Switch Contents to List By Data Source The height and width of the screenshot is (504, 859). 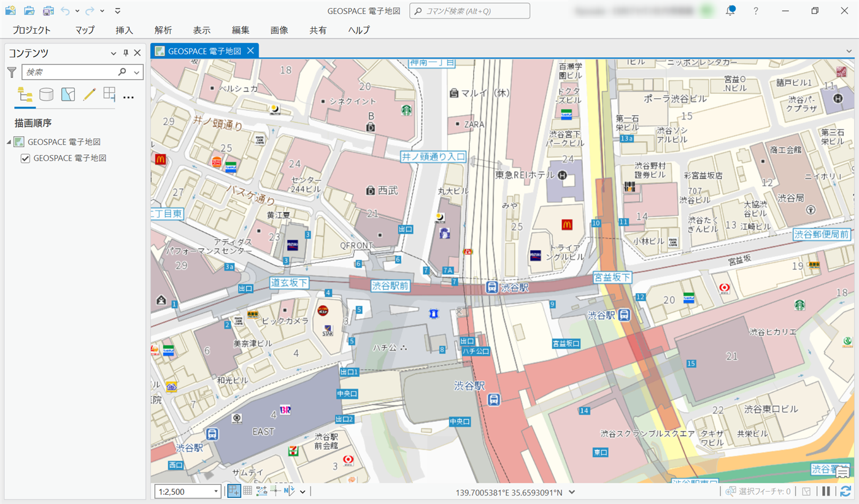point(46,94)
